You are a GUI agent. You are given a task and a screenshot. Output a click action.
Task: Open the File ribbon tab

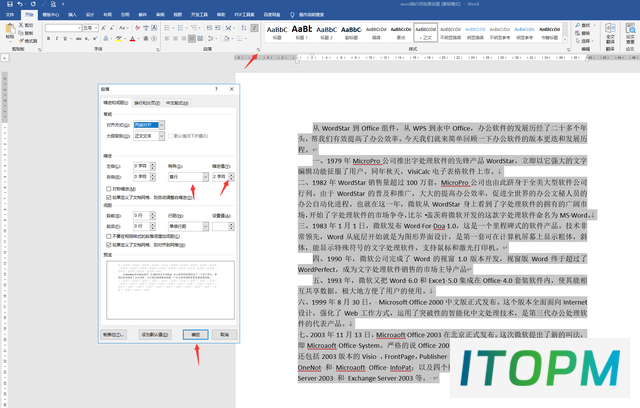pyautogui.click(x=10, y=15)
